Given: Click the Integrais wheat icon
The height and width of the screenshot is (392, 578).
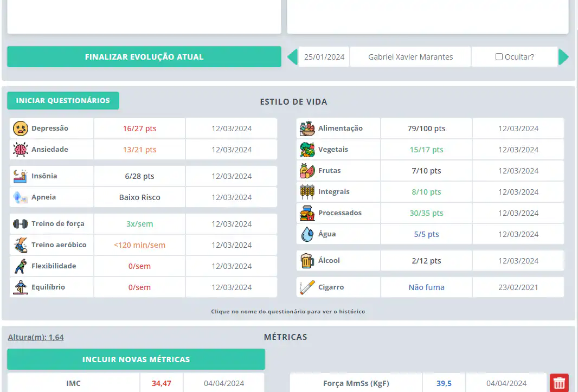Looking at the screenshot, I should [307, 192].
